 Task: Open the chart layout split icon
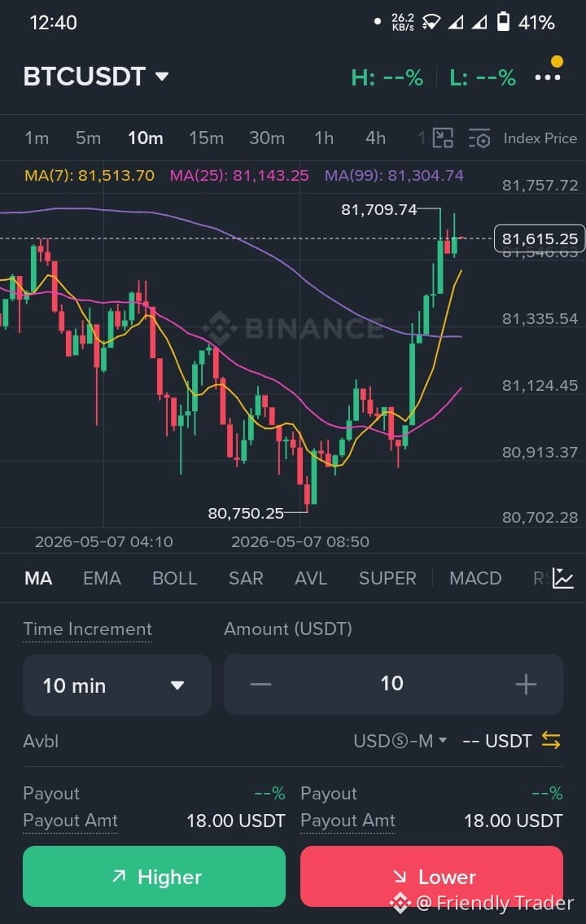point(443,138)
